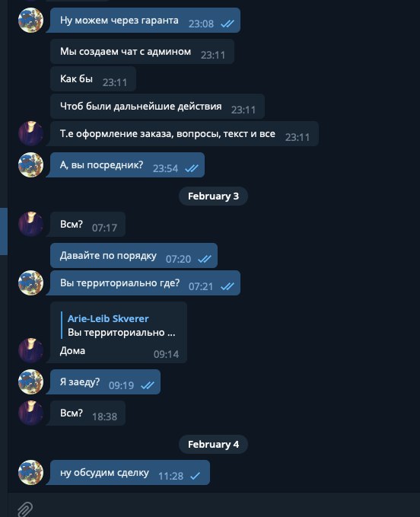Select message 'Мы создаем чат с админом'
The image size is (420, 517).
point(142,52)
